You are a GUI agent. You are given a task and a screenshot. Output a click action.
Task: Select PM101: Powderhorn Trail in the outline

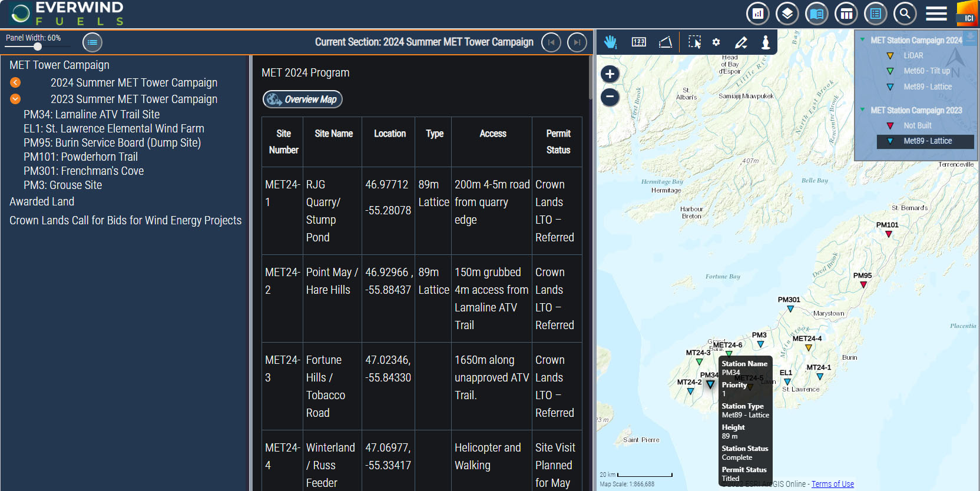[81, 157]
